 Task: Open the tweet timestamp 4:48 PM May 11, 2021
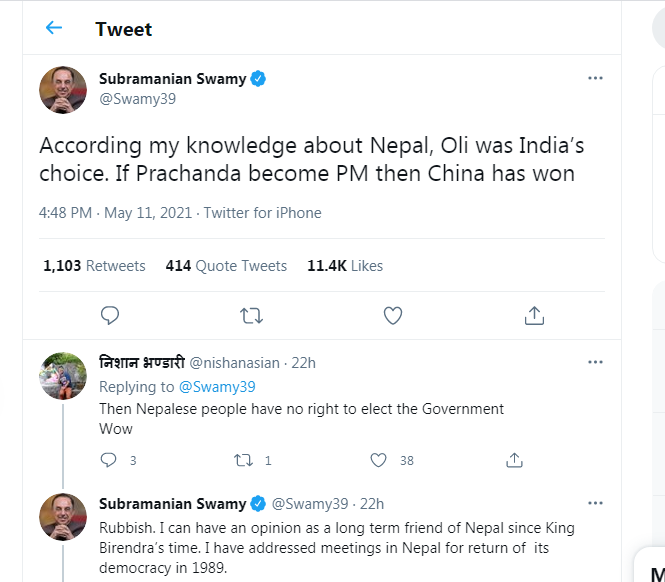pos(117,213)
